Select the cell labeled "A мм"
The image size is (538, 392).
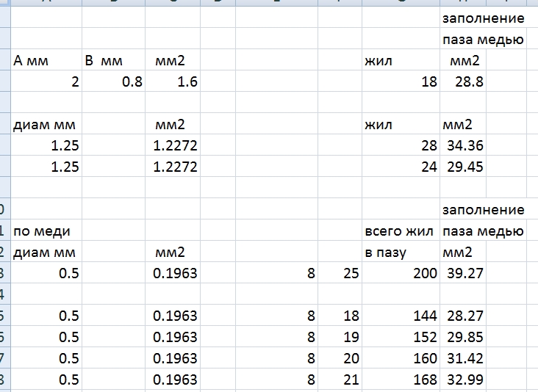(x=46, y=61)
